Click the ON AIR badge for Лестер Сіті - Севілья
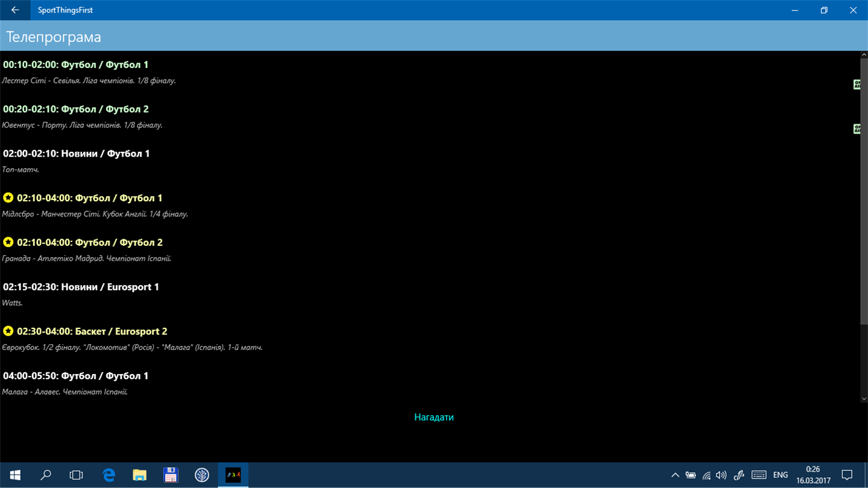This screenshot has height=488, width=868. (857, 84)
